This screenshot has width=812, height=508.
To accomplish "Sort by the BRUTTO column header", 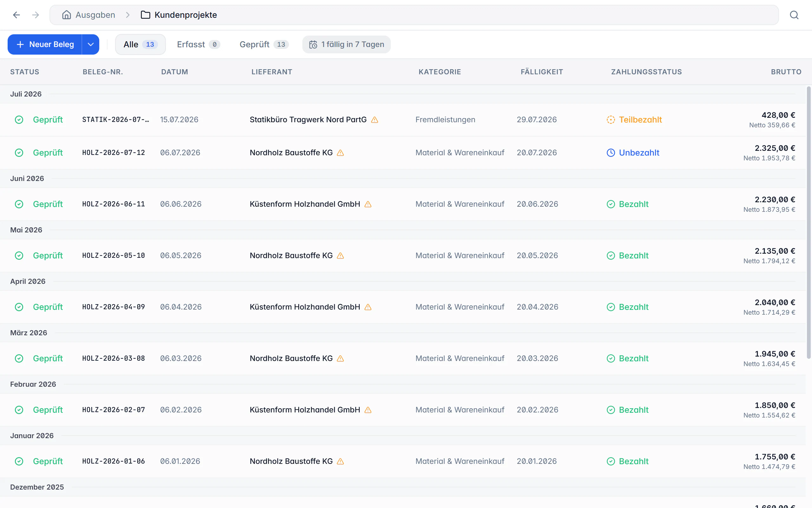I will click(x=786, y=72).
